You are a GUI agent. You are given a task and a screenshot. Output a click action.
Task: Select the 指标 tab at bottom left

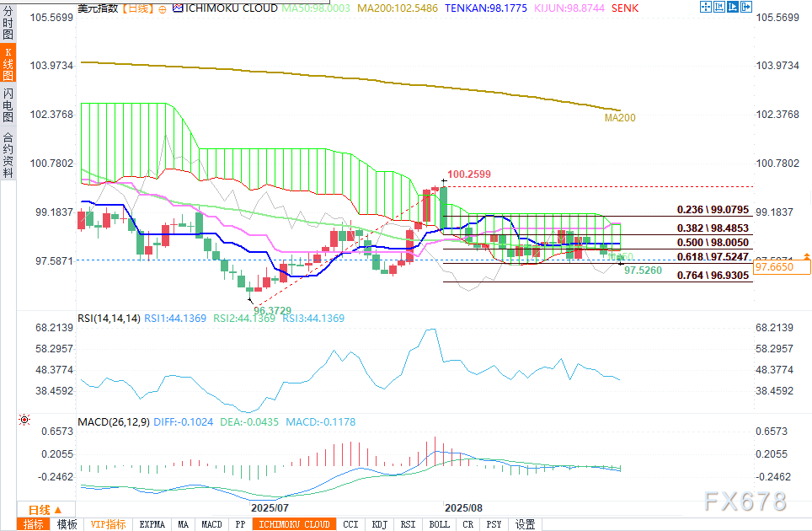[34, 524]
